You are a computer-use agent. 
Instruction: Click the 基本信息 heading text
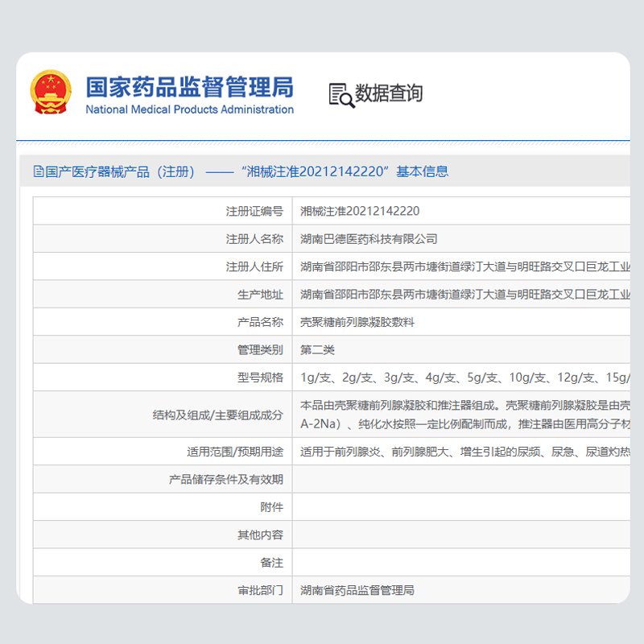tap(422, 171)
